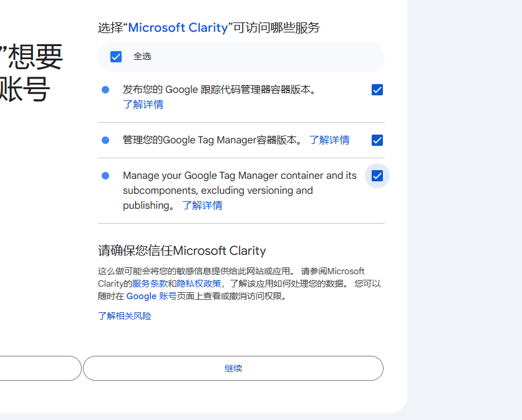Click the Microsoft Clarity link in the heading

click(x=178, y=27)
